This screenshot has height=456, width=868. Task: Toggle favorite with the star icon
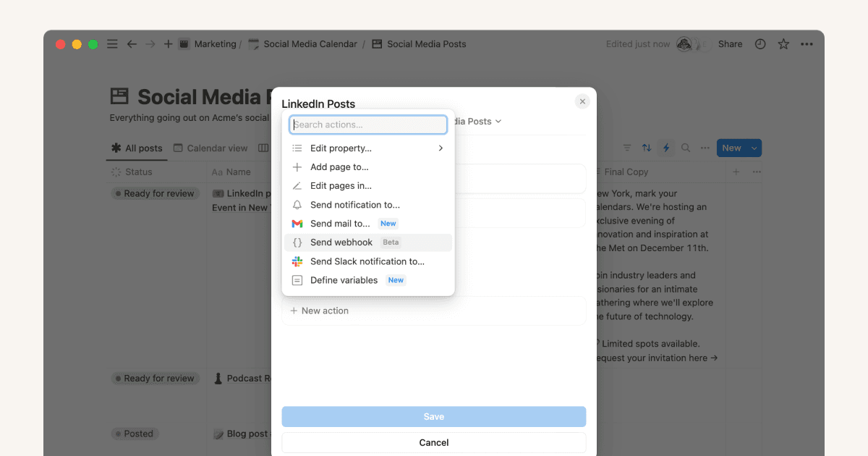tap(783, 43)
